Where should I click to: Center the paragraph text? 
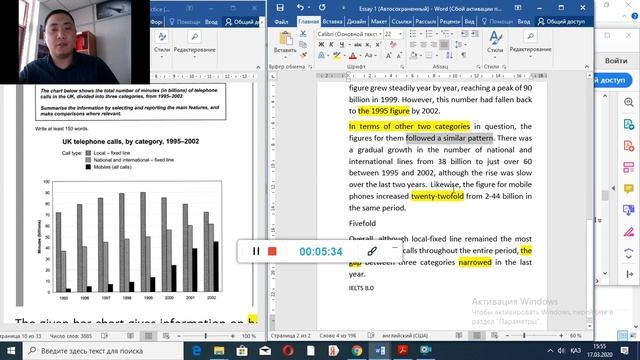pyautogui.click(x=423, y=44)
